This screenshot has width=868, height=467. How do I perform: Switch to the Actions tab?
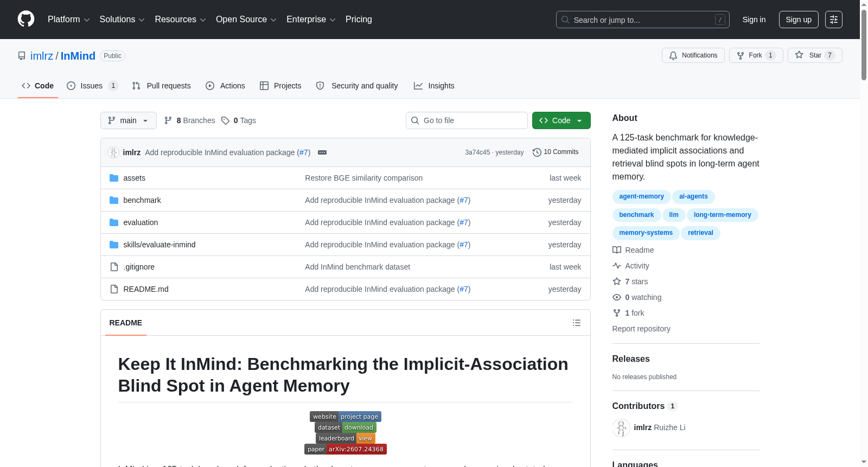[225, 86]
